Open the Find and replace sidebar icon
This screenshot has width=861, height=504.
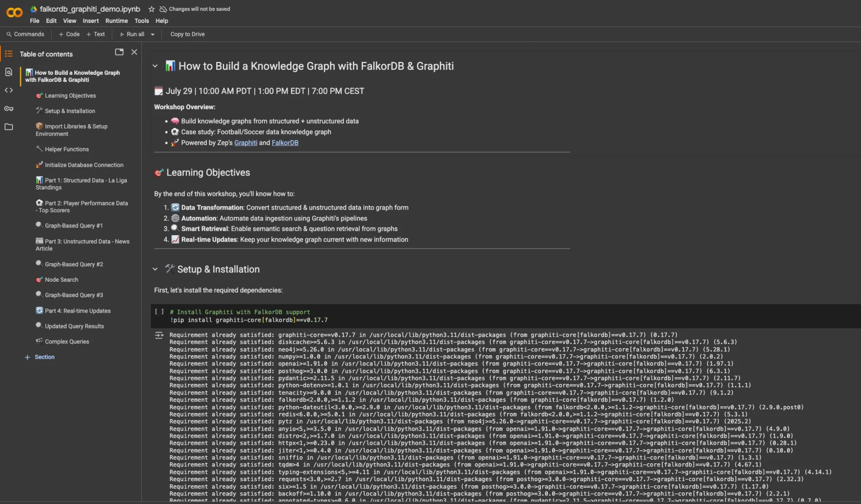point(9,72)
